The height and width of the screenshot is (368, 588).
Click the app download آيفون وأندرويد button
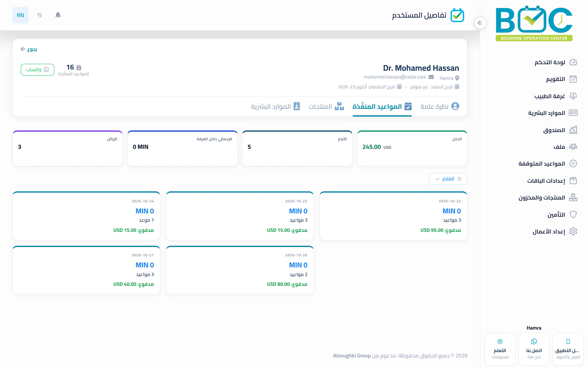[x=568, y=349]
